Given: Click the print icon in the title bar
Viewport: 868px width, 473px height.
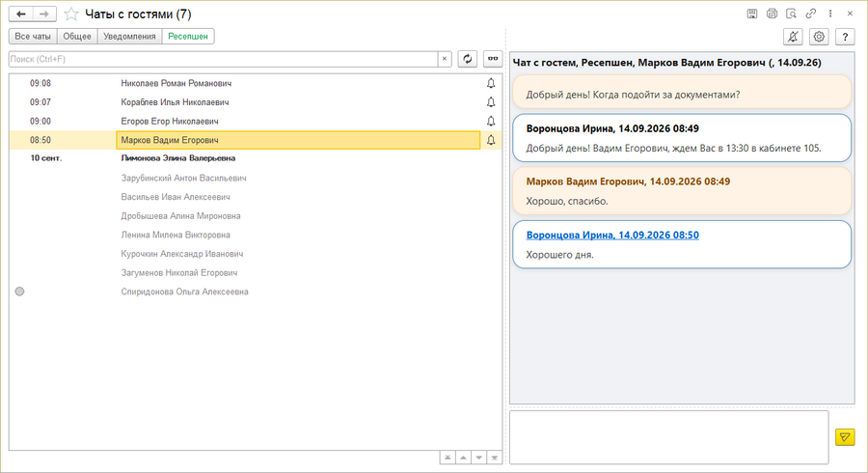Looking at the screenshot, I should (772, 14).
